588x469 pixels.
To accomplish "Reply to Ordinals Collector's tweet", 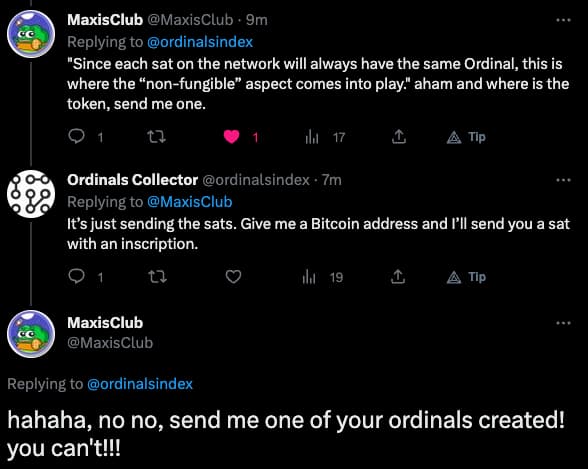I will (76, 277).
